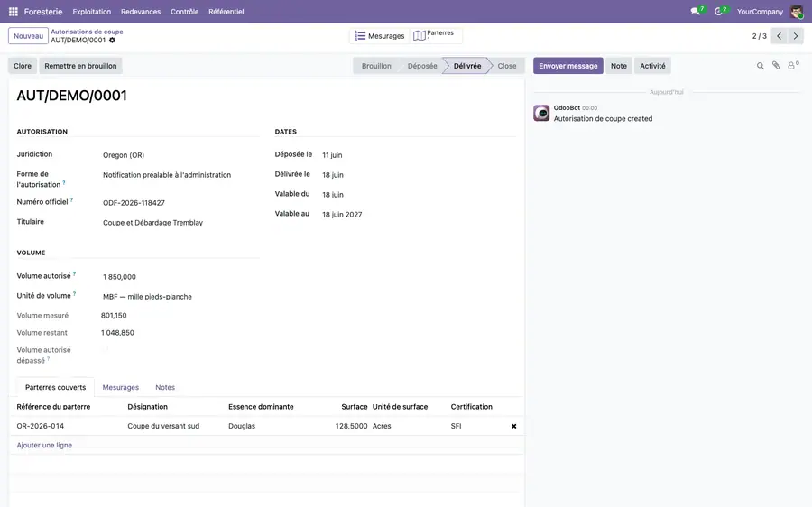Open the followers icon in chatter
812x507 pixels.
(x=792, y=65)
